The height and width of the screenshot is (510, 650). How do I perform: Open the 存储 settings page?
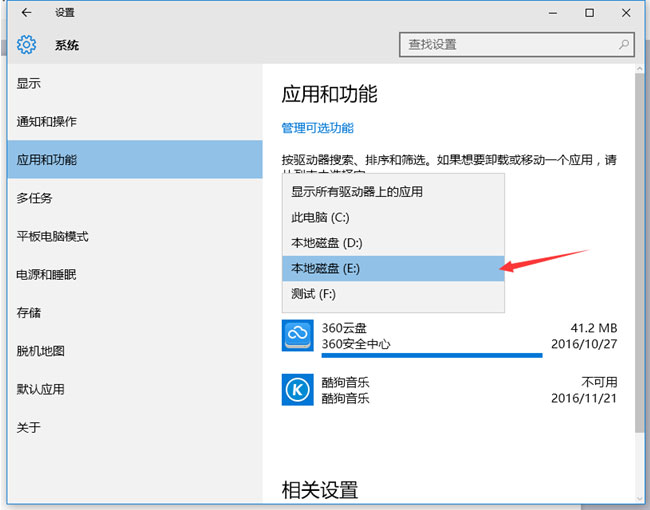pyautogui.click(x=29, y=313)
